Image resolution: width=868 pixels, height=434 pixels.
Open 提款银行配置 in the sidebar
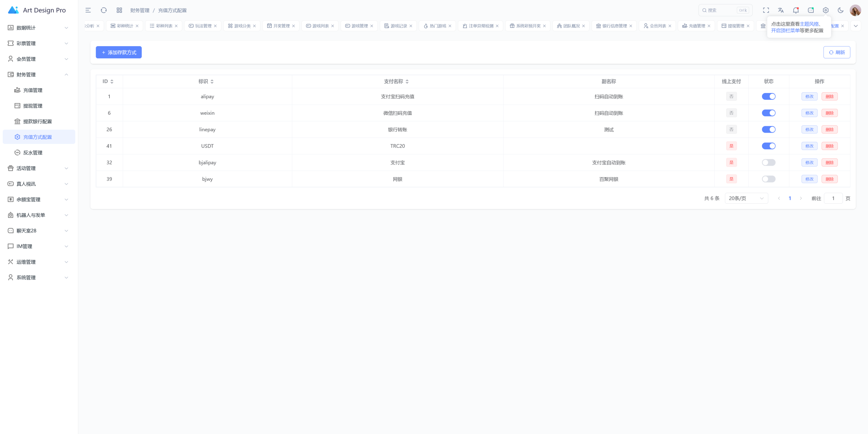click(x=39, y=121)
